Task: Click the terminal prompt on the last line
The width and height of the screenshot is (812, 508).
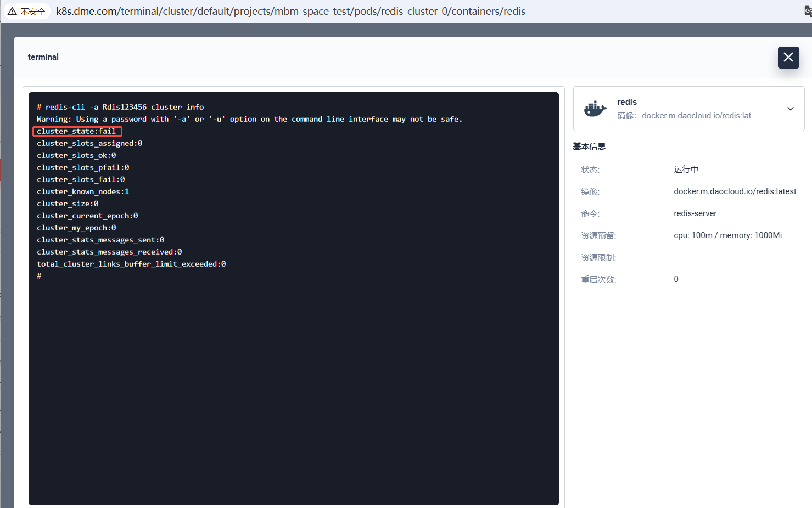Action: pyautogui.click(x=39, y=276)
